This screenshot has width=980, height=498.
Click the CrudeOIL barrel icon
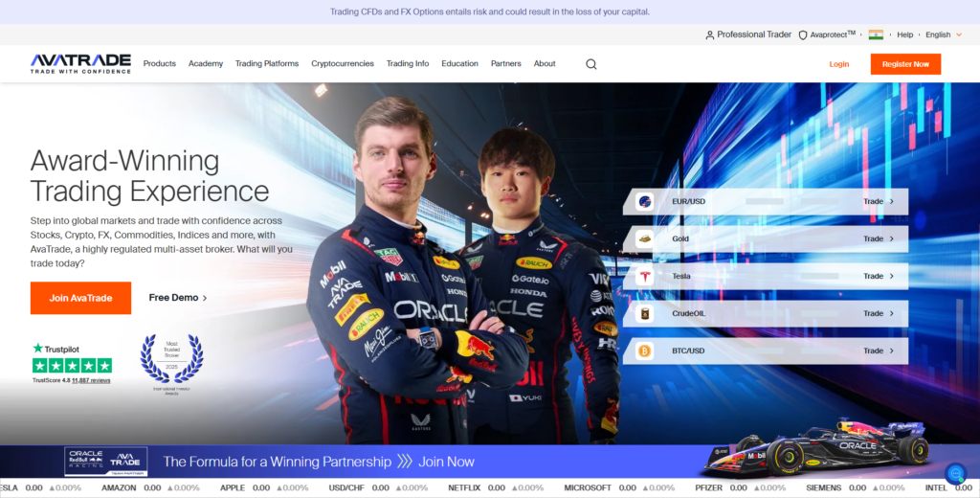645,314
